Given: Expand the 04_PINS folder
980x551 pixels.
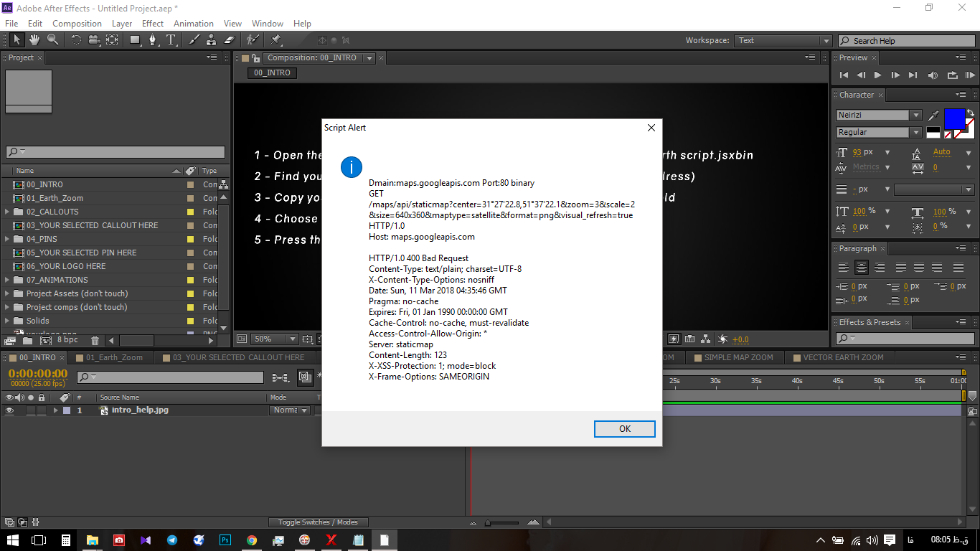Looking at the screenshot, I should coord(7,239).
